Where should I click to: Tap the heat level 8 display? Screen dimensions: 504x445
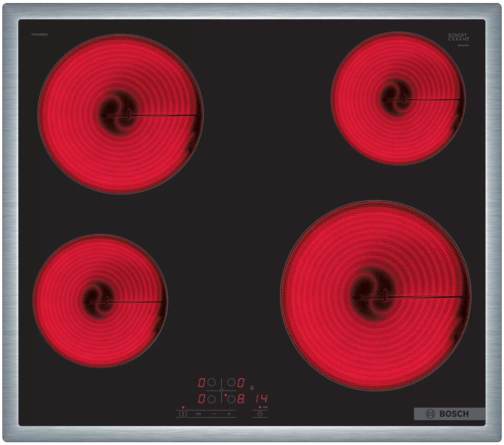point(241,399)
